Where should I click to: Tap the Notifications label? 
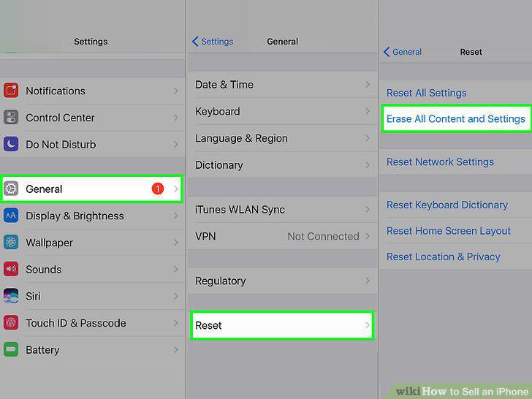pyautogui.click(x=56, y=91)
